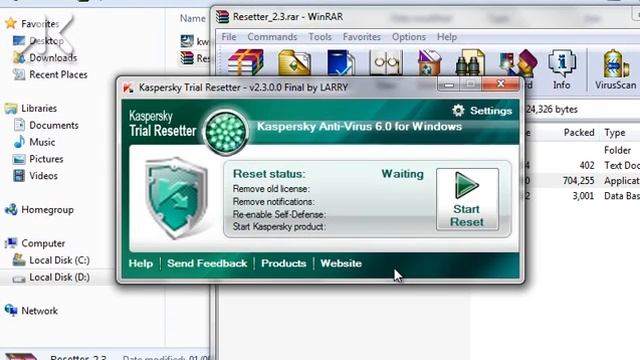
Task: Click the Settings gear icon
Action: [x=458, y=111]
